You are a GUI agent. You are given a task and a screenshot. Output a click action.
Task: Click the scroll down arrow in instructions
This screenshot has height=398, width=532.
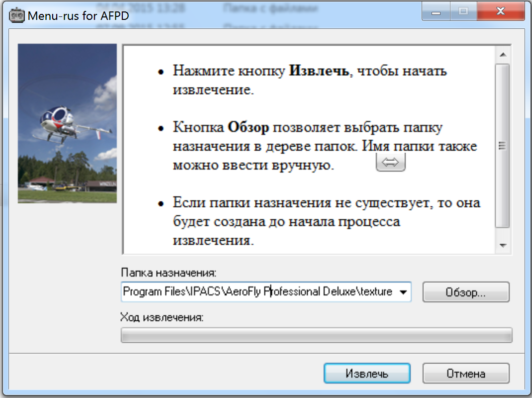[x=503, y=245]
